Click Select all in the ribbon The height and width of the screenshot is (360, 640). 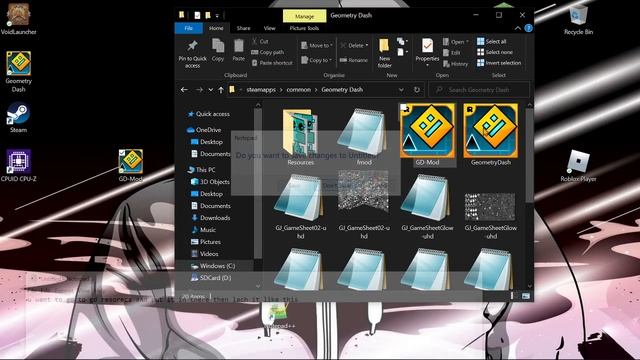(492, 41)
